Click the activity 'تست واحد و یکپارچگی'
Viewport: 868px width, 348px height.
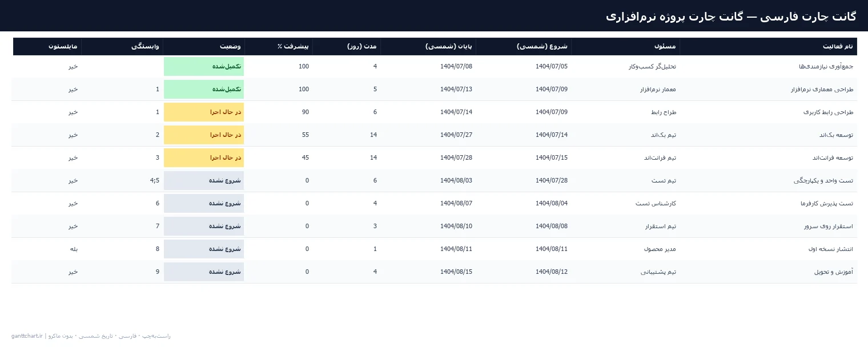823,180
